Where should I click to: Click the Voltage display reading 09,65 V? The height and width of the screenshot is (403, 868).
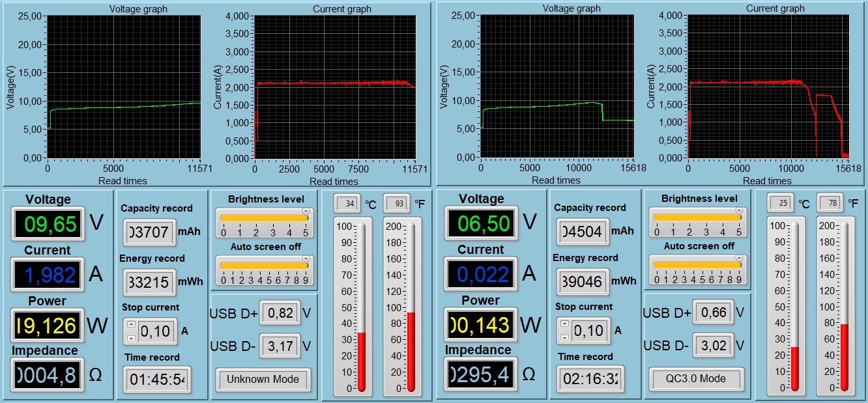47,223
